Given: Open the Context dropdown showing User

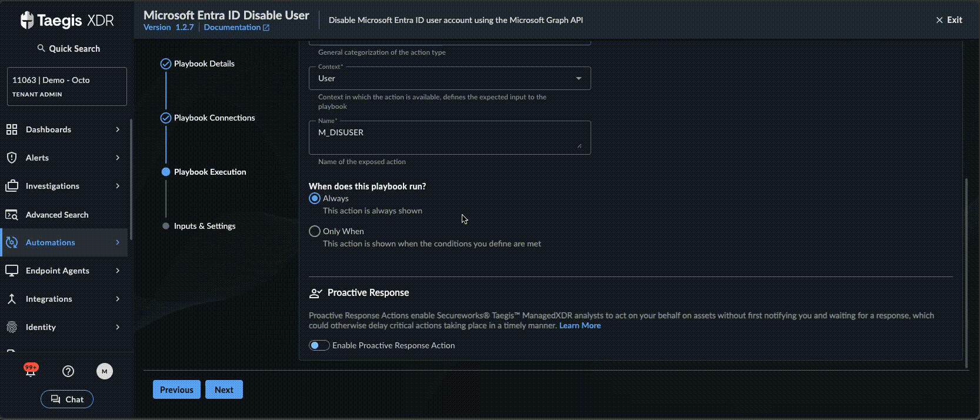Looking at the screenshot, I should [x=449, y=78].
